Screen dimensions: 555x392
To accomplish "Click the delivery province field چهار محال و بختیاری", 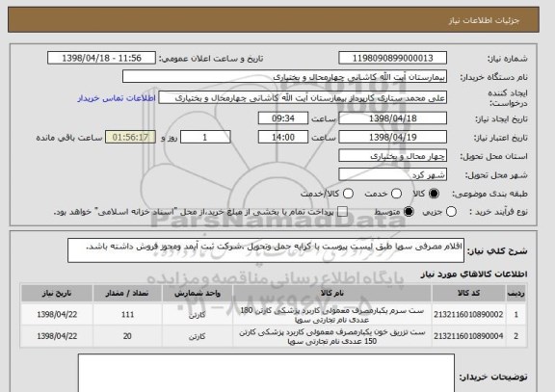I will coord(392,156).
